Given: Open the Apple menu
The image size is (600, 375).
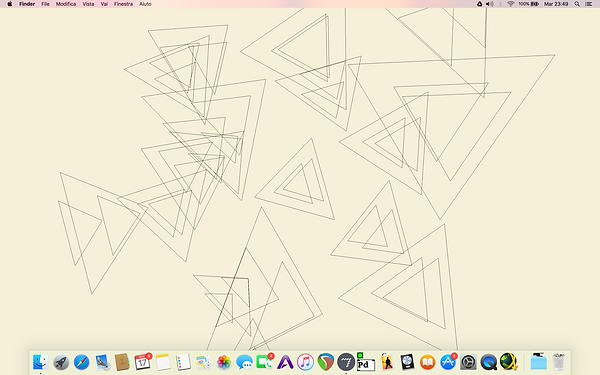Looking at the screenshot, I should tap(10, 4).
